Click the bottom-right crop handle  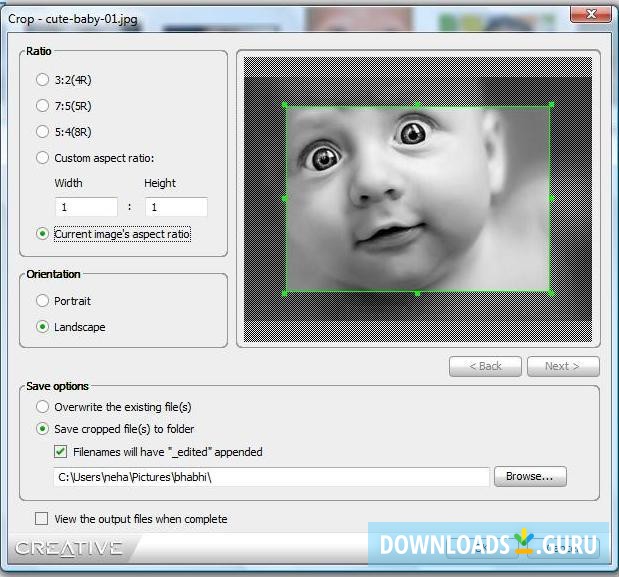tap(551, 293)
